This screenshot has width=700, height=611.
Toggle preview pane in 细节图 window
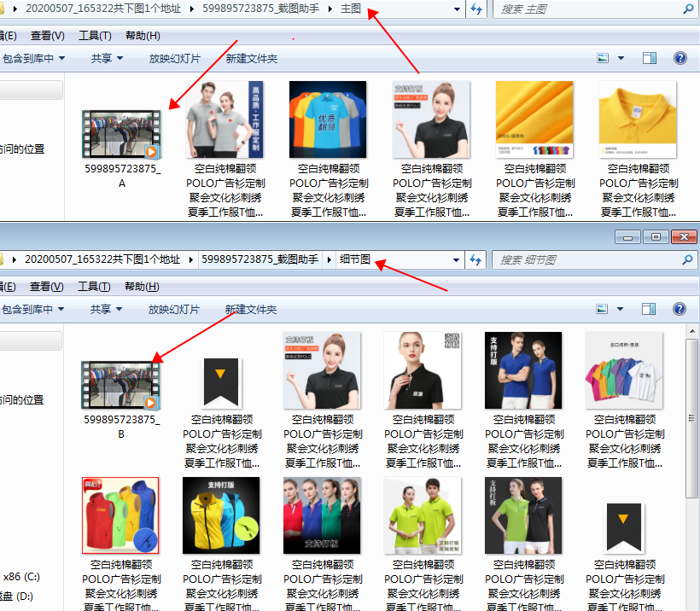(x=650, y=309)
